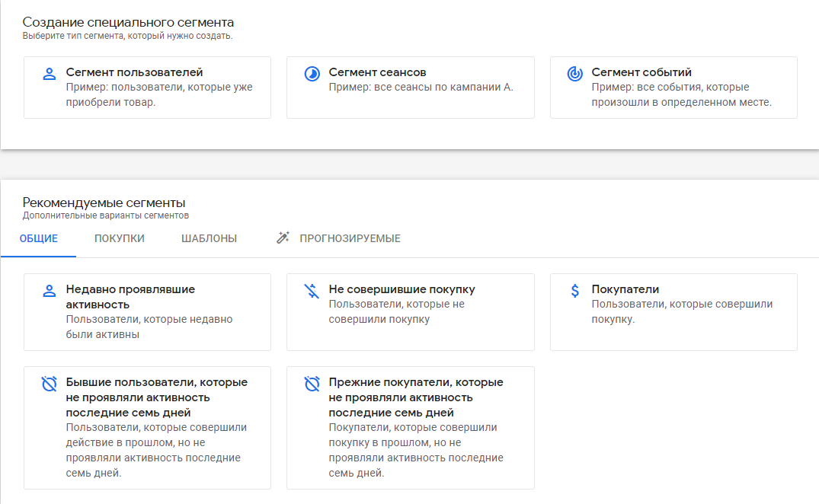The height and width of the screenshot is (504, 819).
Task: Create a Сегмент пользователей
Action: point(147,88)
